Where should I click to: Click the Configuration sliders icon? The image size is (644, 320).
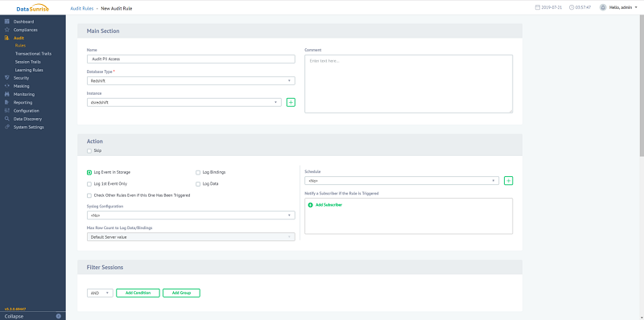click(6, 110)
